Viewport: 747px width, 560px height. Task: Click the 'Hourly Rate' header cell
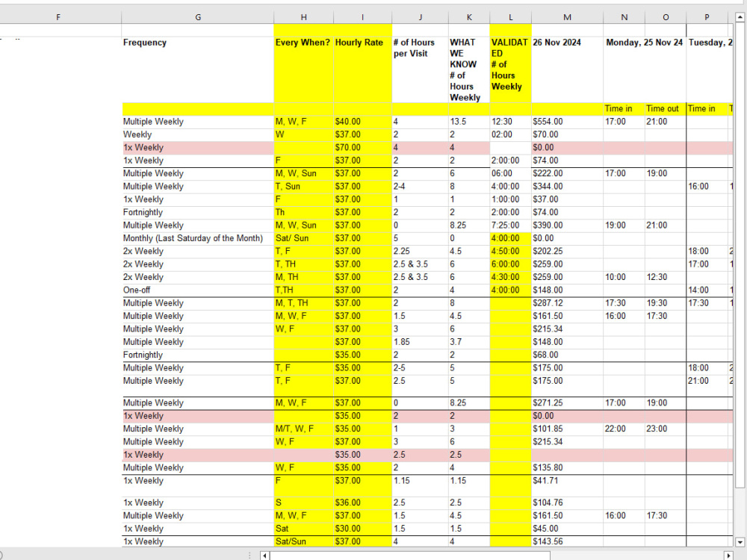coord(362,69)
